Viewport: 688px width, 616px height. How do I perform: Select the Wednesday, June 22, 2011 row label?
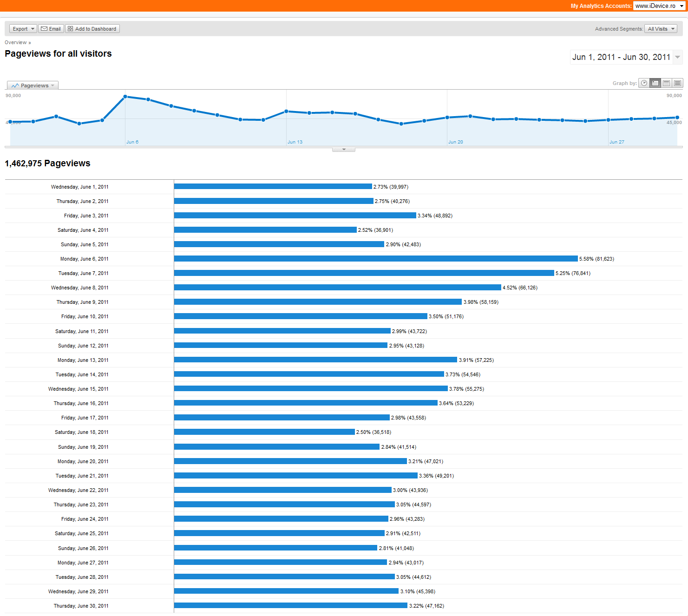[x=79, y=490]
